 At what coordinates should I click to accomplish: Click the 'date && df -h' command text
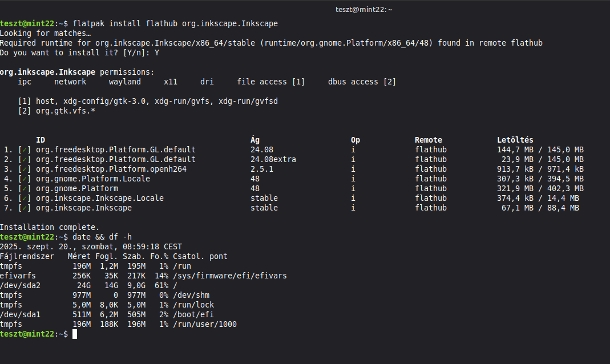102,237
